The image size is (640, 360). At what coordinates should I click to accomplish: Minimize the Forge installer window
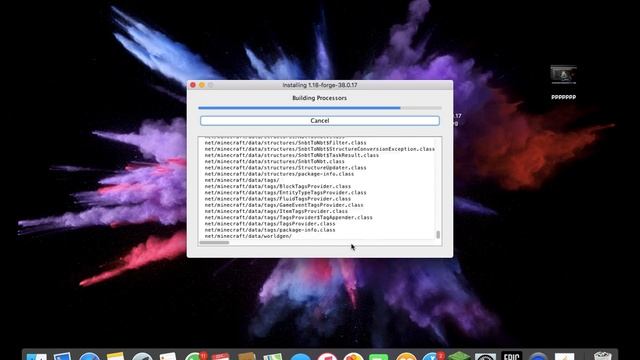tap(202, 85)
